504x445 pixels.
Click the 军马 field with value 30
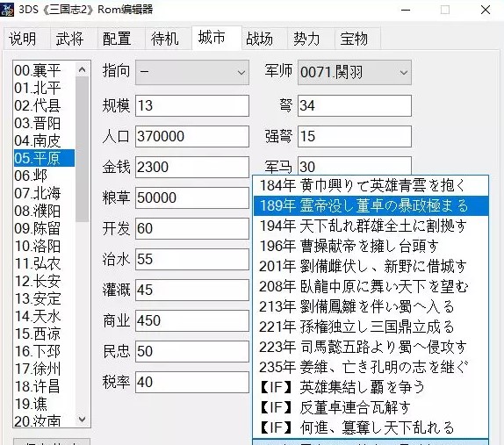coord(355,166)
